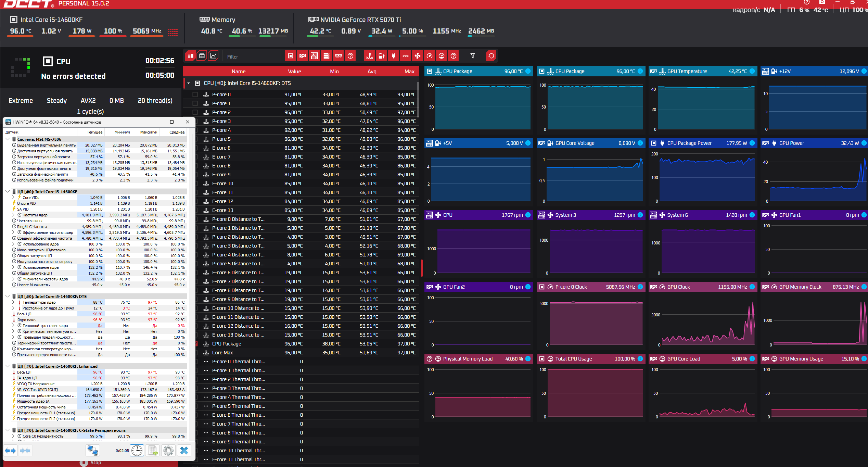Click the Filter text input field
Viewport: 868px width, 467px height.
[252, 57]
